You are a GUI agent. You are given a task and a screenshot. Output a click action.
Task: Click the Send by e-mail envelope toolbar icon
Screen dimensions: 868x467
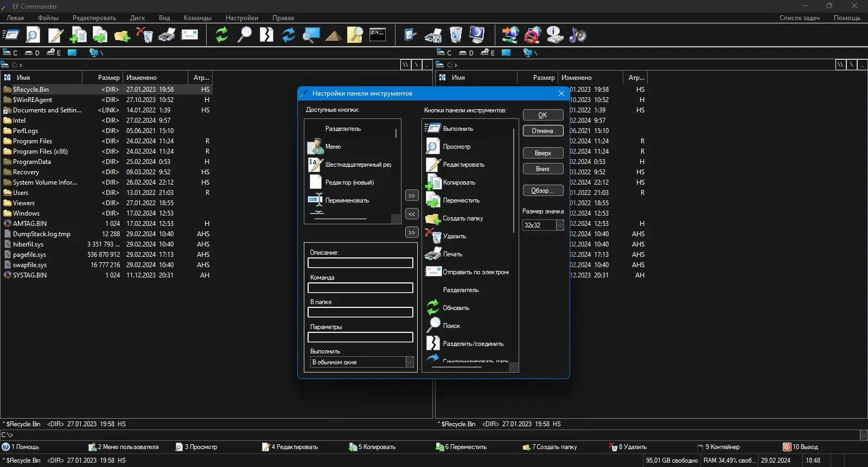coord(189,35)
